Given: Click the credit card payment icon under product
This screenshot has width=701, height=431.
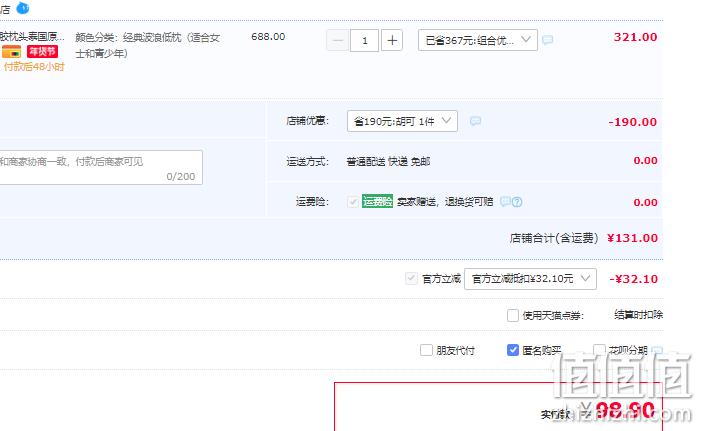Looking at the screenshot, I should click(x=11, y=52).
